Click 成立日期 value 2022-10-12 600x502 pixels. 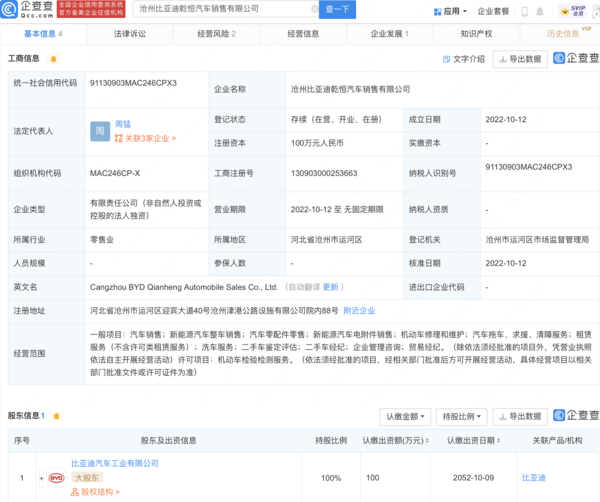click(506, 119)
